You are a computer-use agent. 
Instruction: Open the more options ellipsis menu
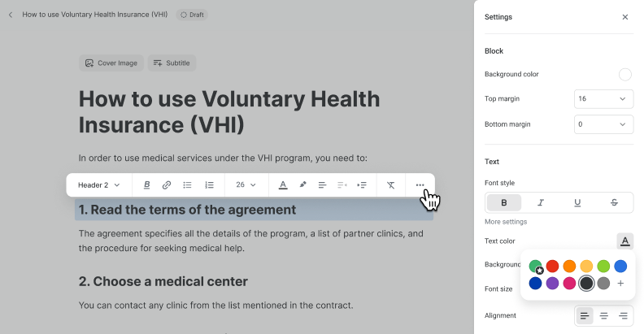(x=420, y=185)
